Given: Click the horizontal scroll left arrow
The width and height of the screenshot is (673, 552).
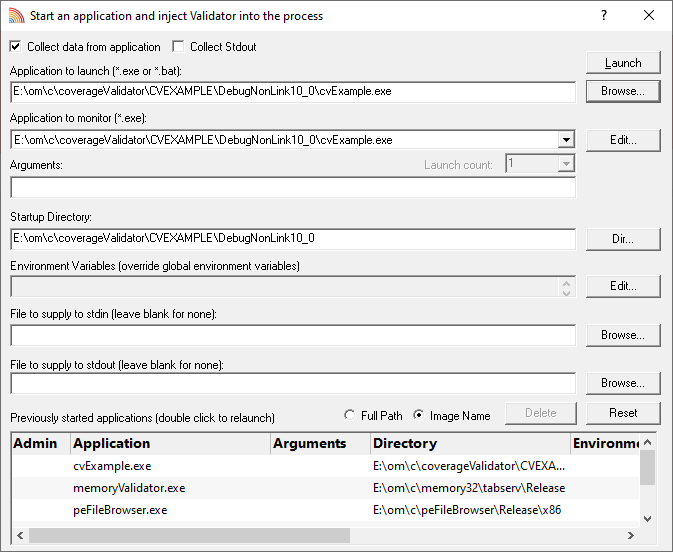Looking at the screenshot, I should (x=20, y=535).
